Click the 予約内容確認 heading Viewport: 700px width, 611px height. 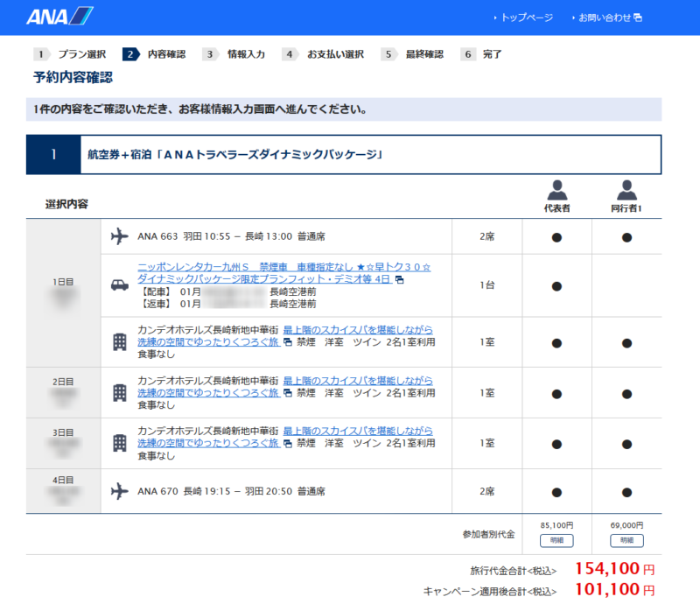point(73,77)
